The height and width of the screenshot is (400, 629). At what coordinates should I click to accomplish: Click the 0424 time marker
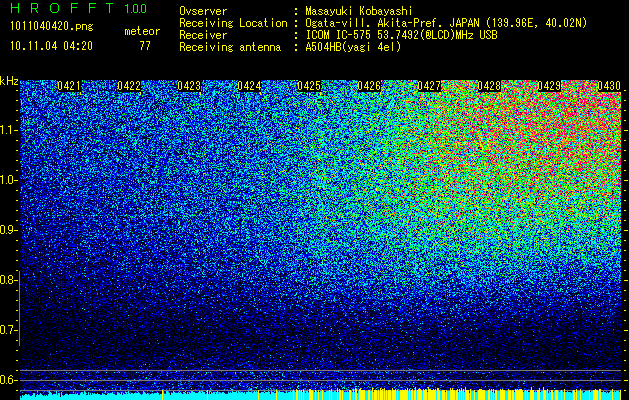[x=250, y=86]
